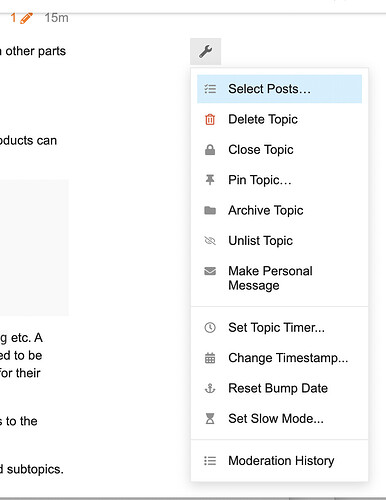The image size is (386, 500).
Task: Click the hourglass icon beside Set Slow Mode
Action: pos(210,419)
